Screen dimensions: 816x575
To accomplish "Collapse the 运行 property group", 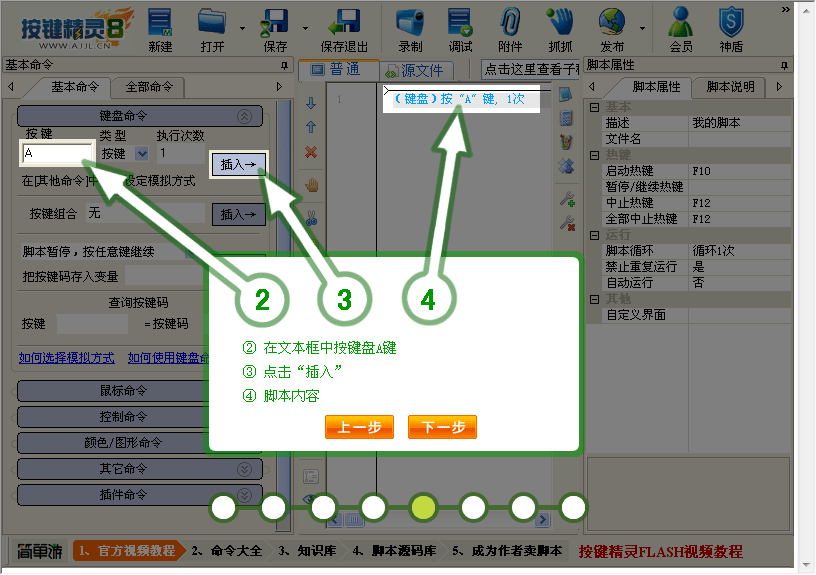I will [x=594, y=236].
